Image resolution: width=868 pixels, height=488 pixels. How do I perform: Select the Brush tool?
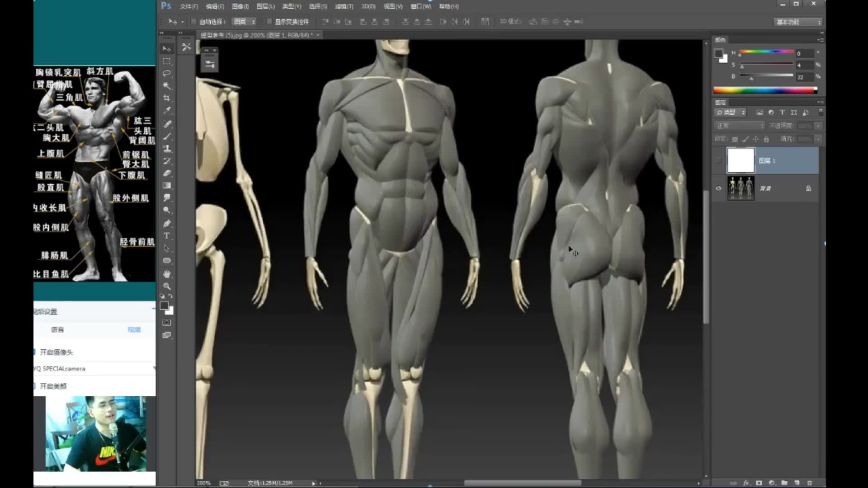pos(167,136)
